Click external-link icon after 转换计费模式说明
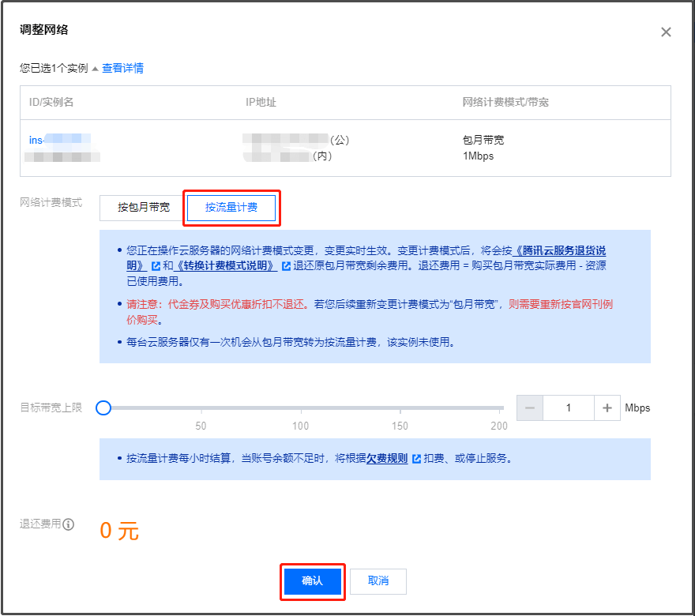Screen dimensions: 695x616 click(286, 266)
